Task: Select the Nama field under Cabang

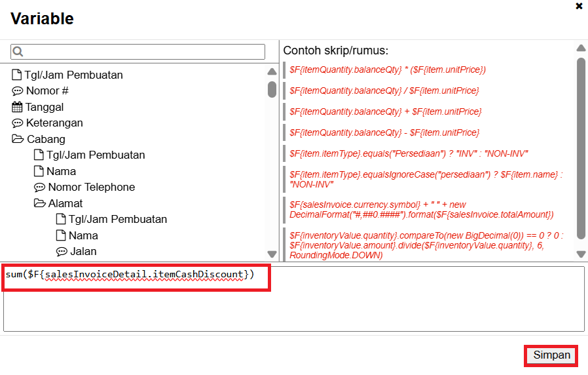Action: [x=61, y=171]
